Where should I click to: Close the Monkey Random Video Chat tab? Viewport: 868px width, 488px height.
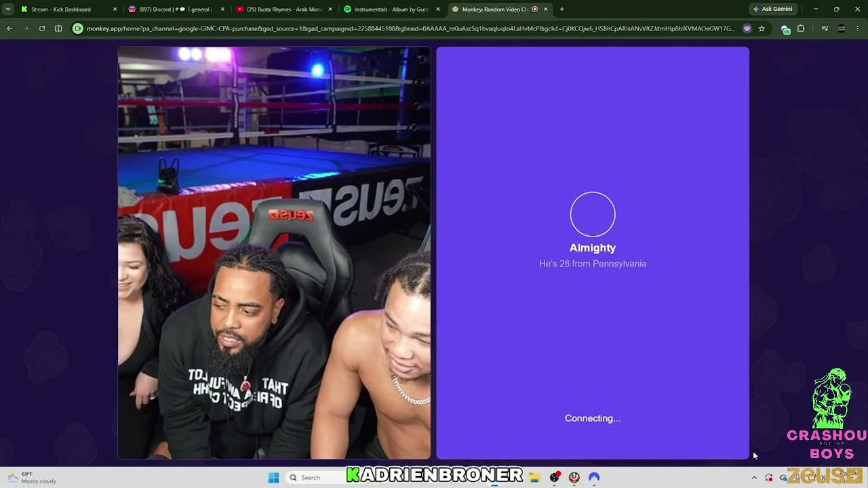click(546, 9)
